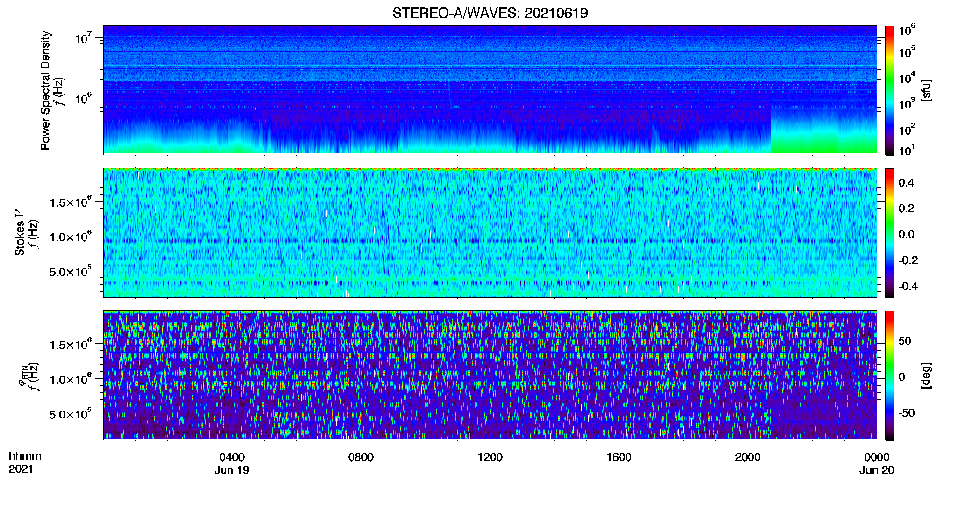Click the title STEREO-A/WAVES: 20210619

point(490,13)
